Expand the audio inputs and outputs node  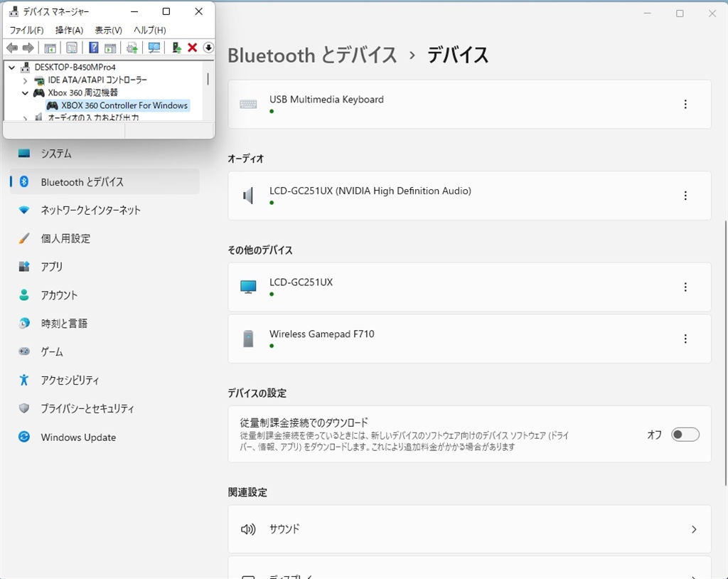[25, 118]
